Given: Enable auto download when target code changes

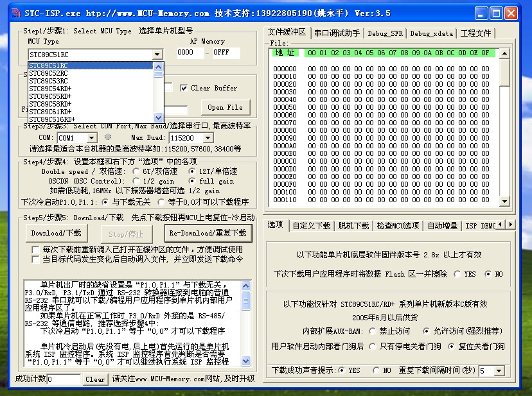Looking at the screenshot, I should pos(35,260).
